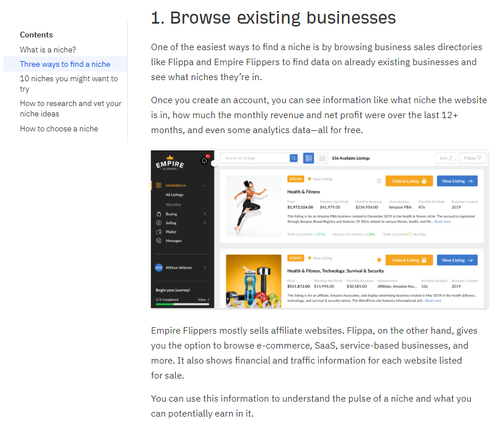Click monetization value 'Amazon FBA'

coord(400,207)
